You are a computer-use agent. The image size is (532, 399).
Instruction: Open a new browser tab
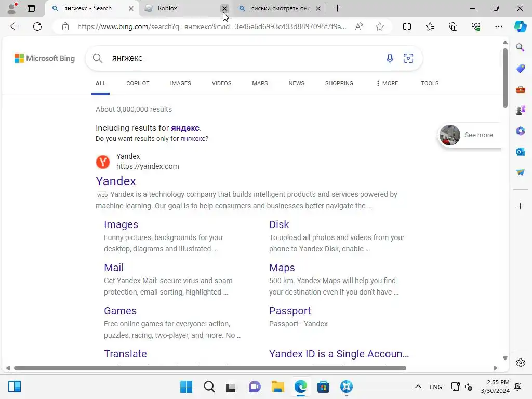point(337,8)
